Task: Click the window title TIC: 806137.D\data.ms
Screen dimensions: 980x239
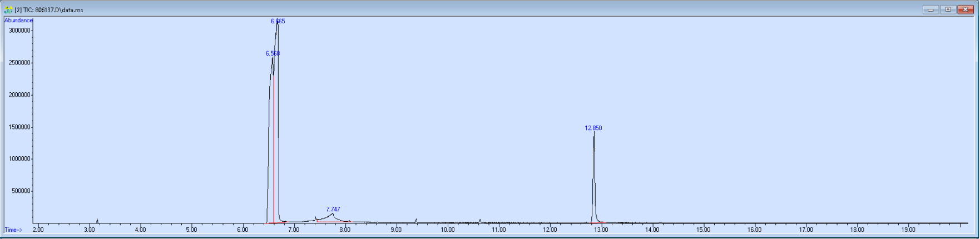Action: pyautogui.click(x=50, y=10)
